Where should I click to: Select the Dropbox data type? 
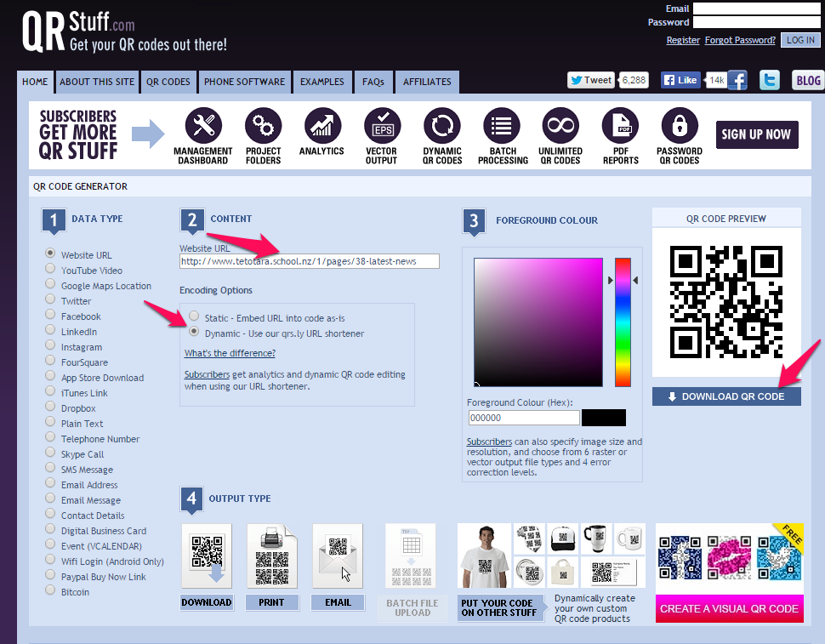point(50,406)
